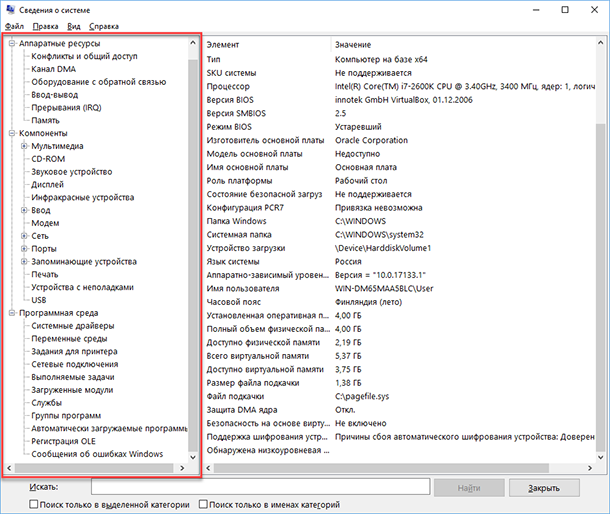Viewport: 610px width, 514px height.
Task: Maximize the Сведения о системе window
Action: pyautogui.click(x=565, y=10)
